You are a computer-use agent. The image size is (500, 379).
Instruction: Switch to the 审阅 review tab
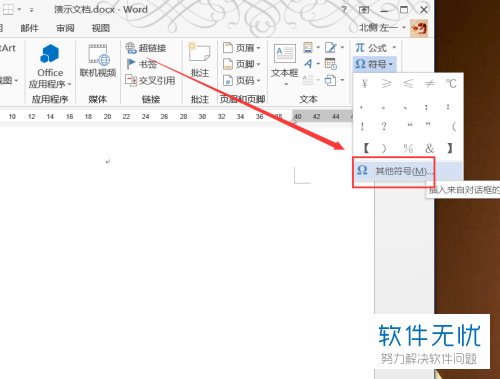click(x=65, y=28)
